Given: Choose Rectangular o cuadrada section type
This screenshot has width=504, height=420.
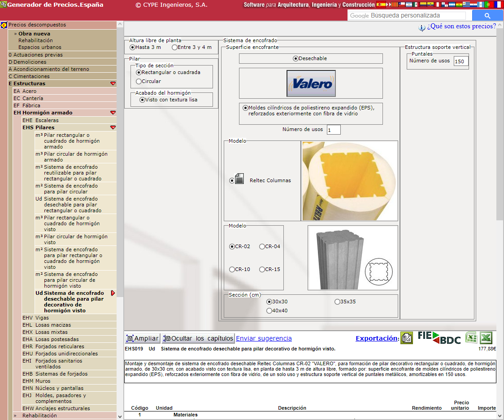Looking at the screenshot, I should (139, 72).
